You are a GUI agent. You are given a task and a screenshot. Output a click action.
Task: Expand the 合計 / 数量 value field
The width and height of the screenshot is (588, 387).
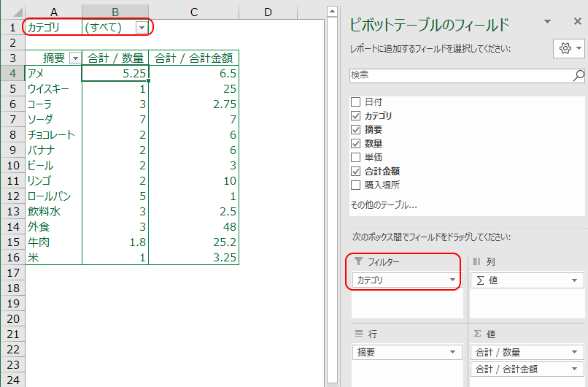(574, 352)
